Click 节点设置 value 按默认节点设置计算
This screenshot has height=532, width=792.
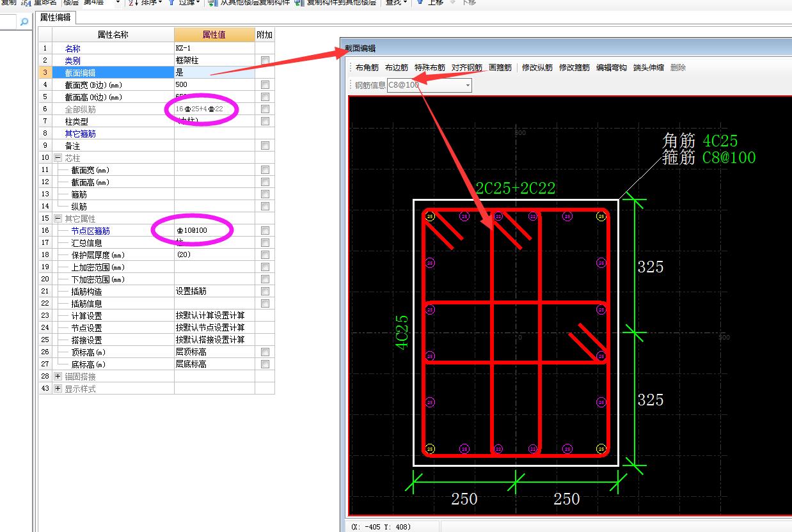tap(214, 327)
